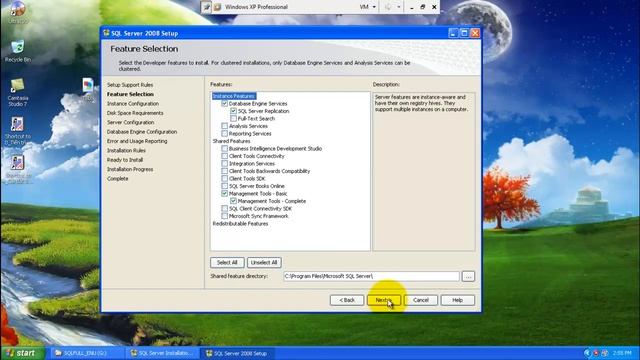The image size is (640, 360).
Task: Toggle Database Engine Services checkbox
Action: [x=224, y=104]
